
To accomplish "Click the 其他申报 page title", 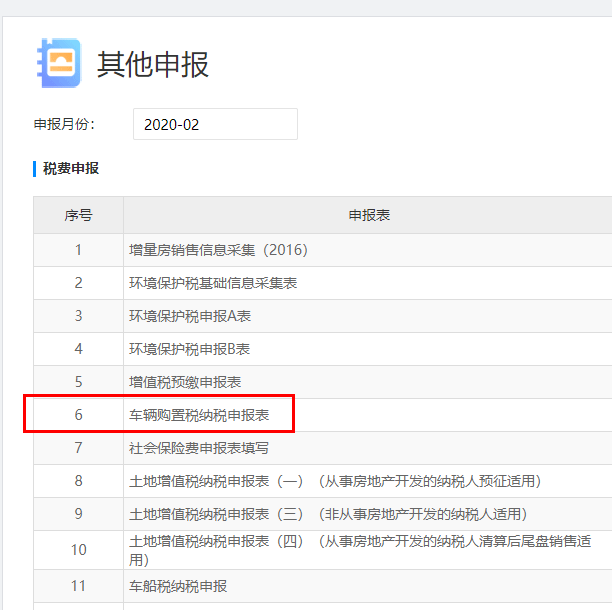I will click(x=152, y=64).
